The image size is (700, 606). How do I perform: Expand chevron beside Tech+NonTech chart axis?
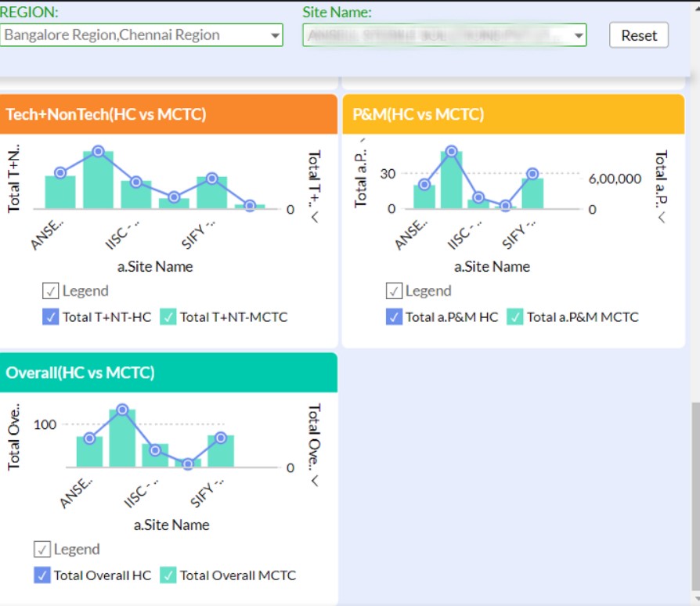pyautogui.click(x=315, y=218)
